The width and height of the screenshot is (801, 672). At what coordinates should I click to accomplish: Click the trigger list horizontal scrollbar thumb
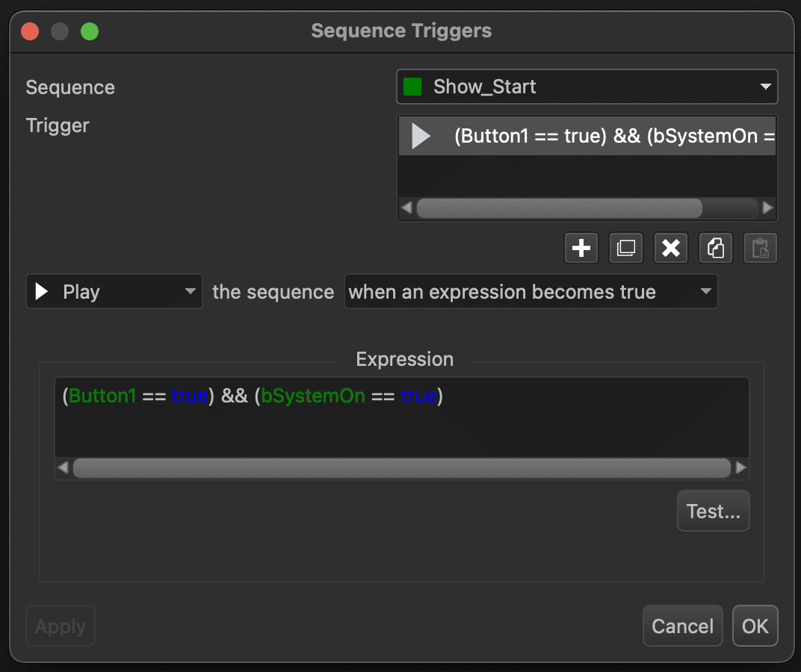pos(559,208)
